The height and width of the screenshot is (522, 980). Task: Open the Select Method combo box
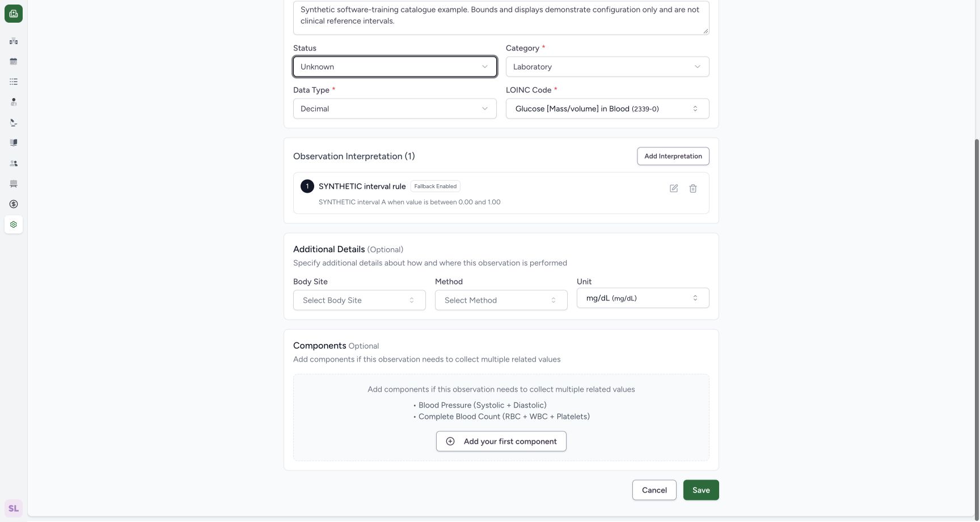click(x=501, y=300)
